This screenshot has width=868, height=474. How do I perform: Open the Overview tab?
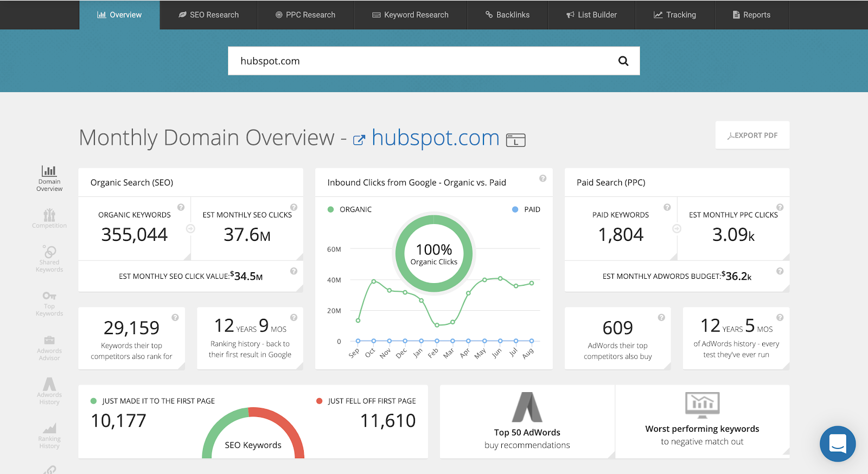point(119,15)
